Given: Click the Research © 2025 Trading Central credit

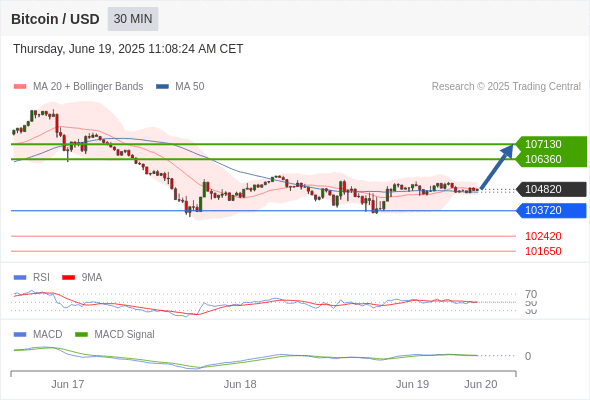Looking at the screenshot, I should tap(506, 87).
